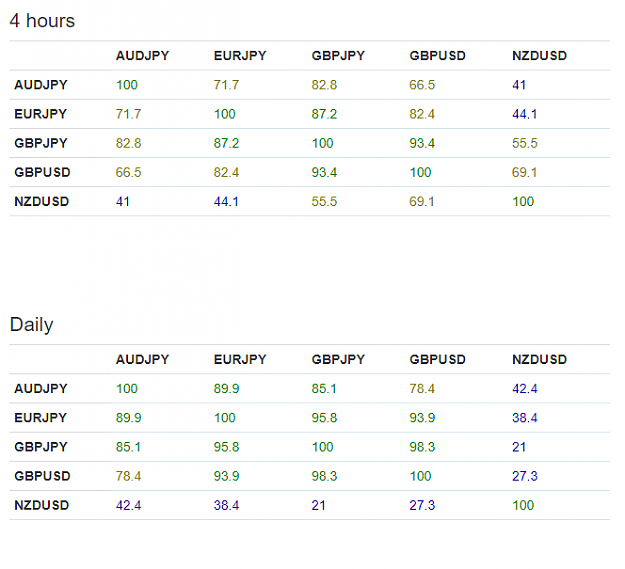
Task: Select AUDJPY column header in 4 hours table
Action: point(142,55)
